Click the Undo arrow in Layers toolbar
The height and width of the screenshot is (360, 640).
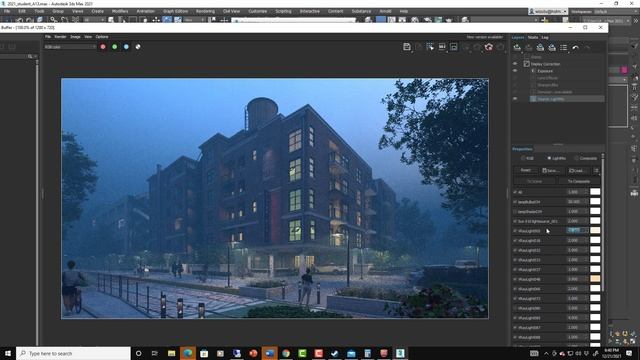(x=576, y=47)
